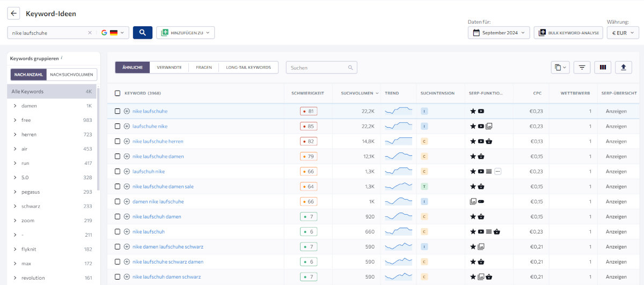This screenshot has width=644, height=285.
Task: Open Bulk Keyword-Analyse
Action: click(568, 33)
